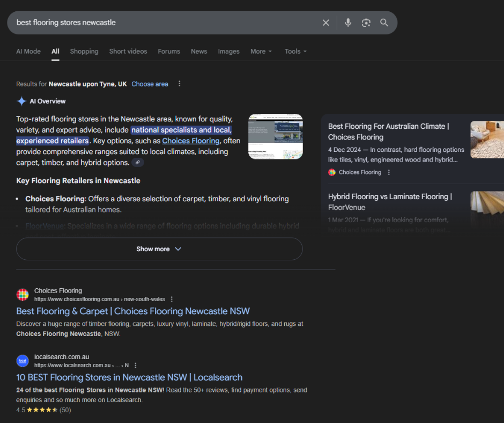Open more options for localsearch.com.au result
Screen dimensions: 504x423
(136, 365)
